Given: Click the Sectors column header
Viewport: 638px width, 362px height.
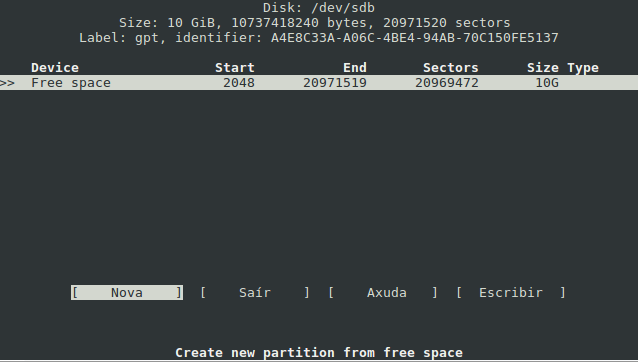Looking at the screenshot, I should tap(451, 68).
